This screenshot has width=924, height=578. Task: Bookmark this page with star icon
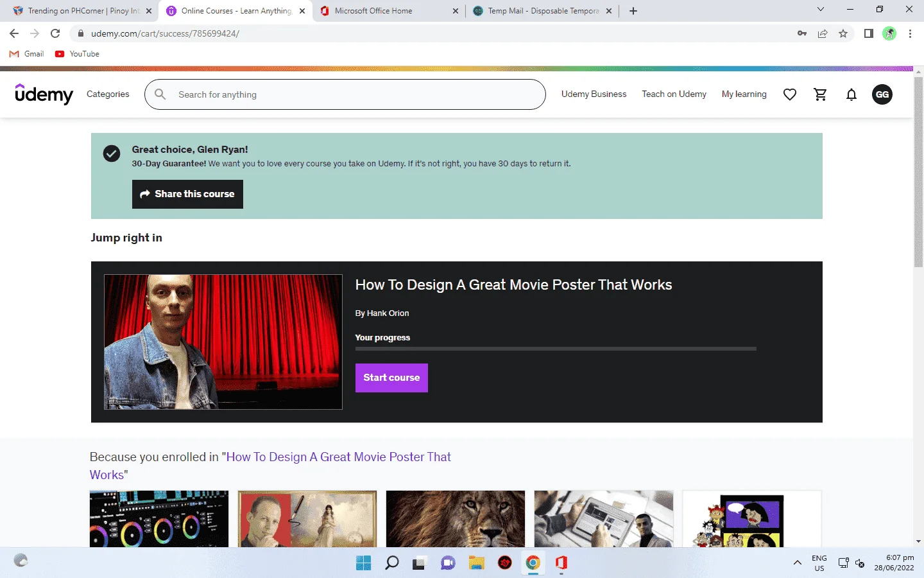(843, 33)
